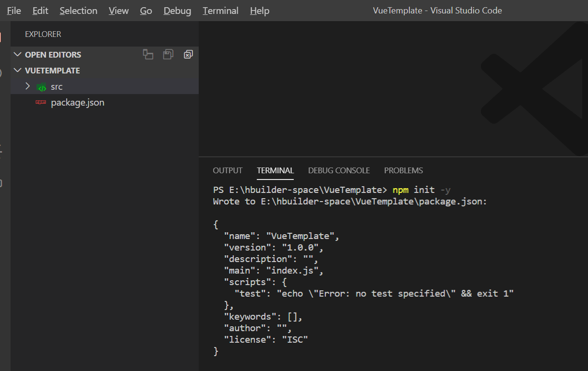Switch to the DEBUG CONSOLE tab
Viewport: 588px width, 371px height.
pyautogui.click(x=339, y=170)
